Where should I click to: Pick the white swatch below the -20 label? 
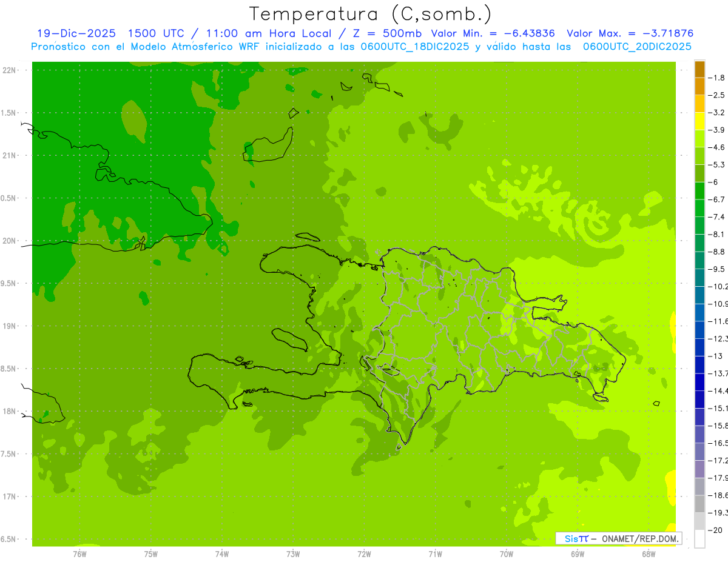[699, 538]
